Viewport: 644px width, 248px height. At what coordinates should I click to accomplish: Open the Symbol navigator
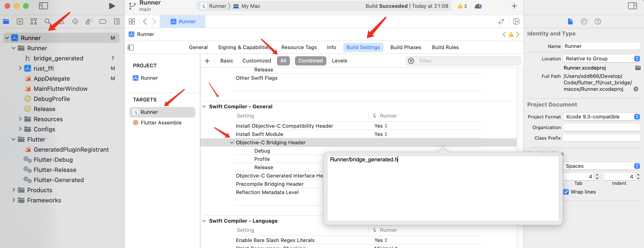33,21
